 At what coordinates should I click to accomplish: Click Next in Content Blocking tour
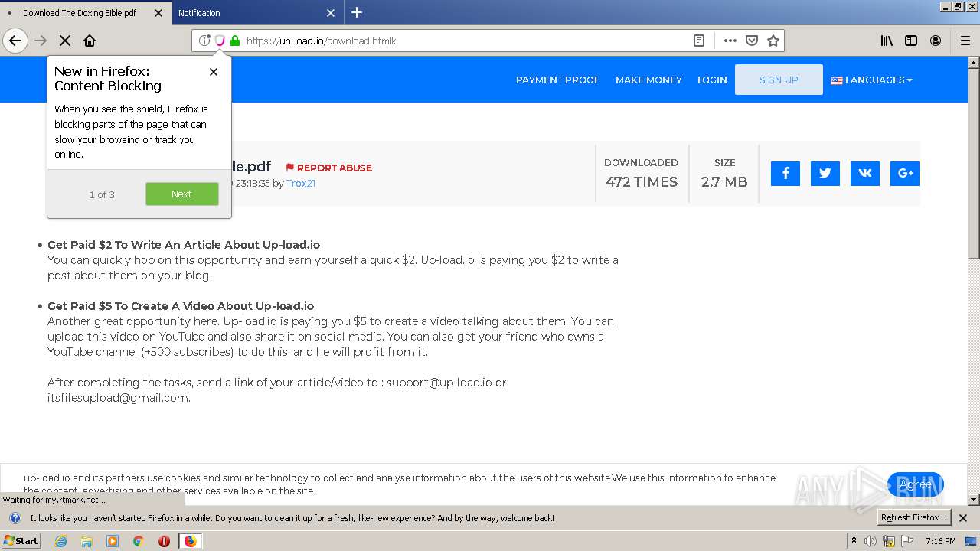coord(182,194)
